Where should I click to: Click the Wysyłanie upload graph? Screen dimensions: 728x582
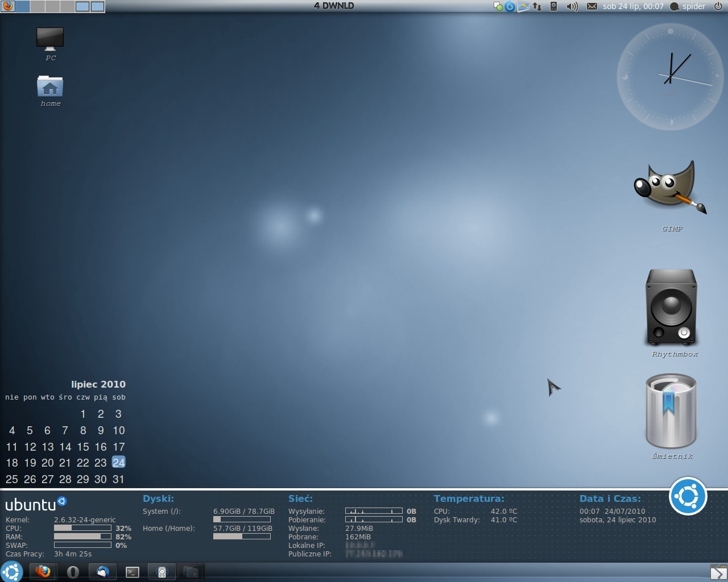point(374,511)
